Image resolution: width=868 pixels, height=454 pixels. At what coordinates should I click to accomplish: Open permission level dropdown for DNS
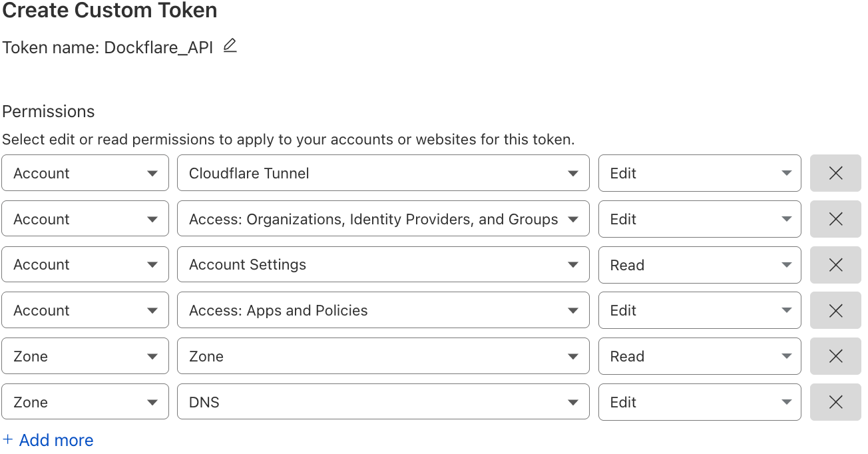tap(699, 402)
